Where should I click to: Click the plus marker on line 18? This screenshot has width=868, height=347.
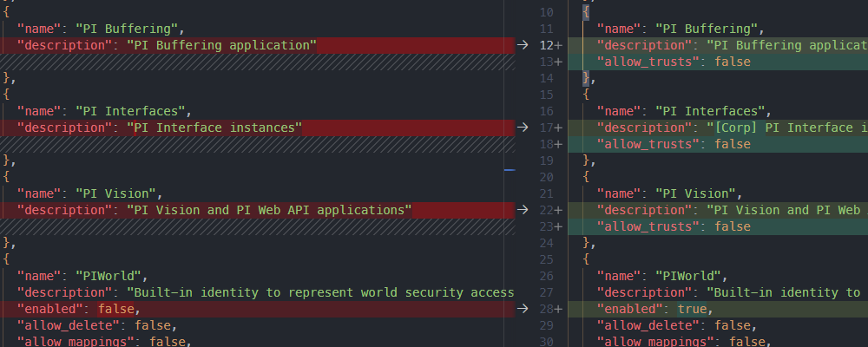(x=558, y=144)
